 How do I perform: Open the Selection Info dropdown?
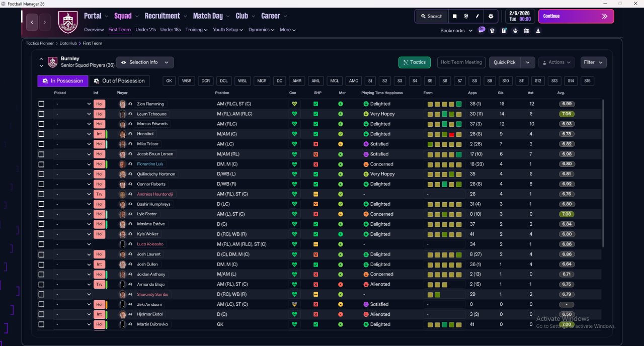click(x=145, y=62)
